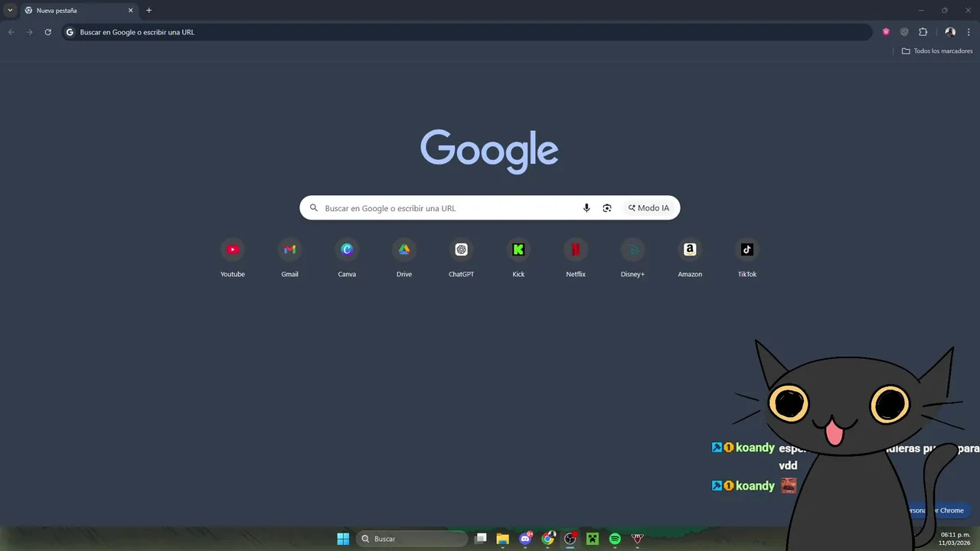
Task: Open File Explorer from the taskbar
Action: tap(503, 539)
